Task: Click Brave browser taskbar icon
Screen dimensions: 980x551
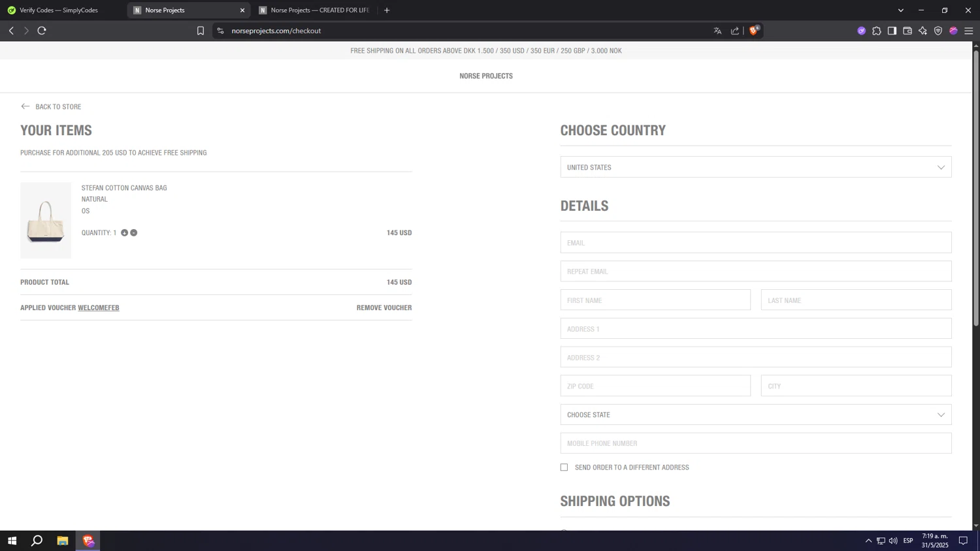Action: (88, 541)
